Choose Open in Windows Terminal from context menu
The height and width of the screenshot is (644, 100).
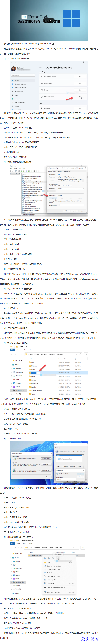tap(56, 588)
